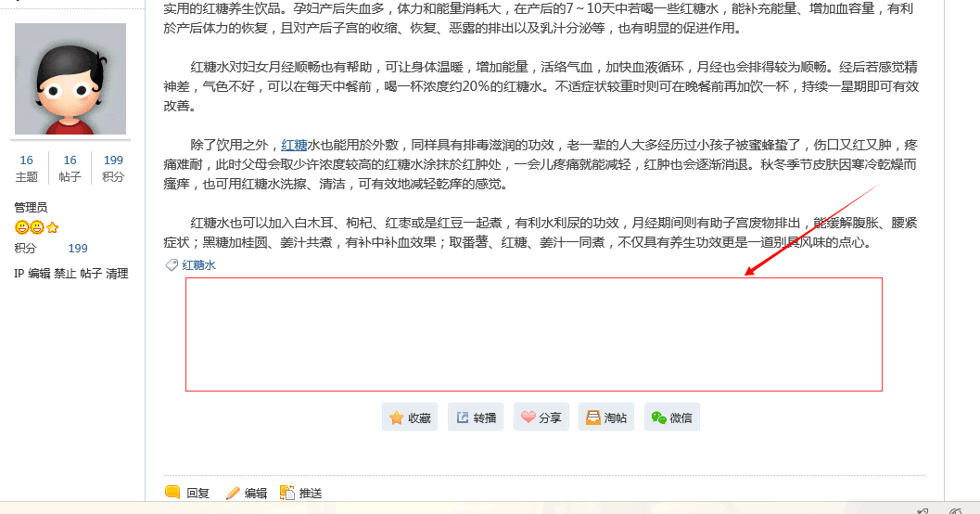Click the user rank smiley star icons
The image size is (980, 514).
tap(36, 227)
